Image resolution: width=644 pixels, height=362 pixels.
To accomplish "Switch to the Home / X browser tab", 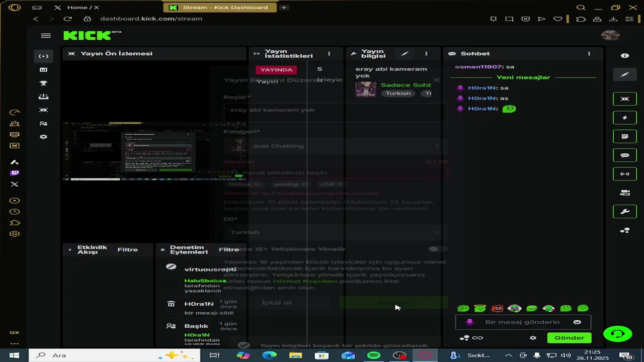I will (83, 8).
